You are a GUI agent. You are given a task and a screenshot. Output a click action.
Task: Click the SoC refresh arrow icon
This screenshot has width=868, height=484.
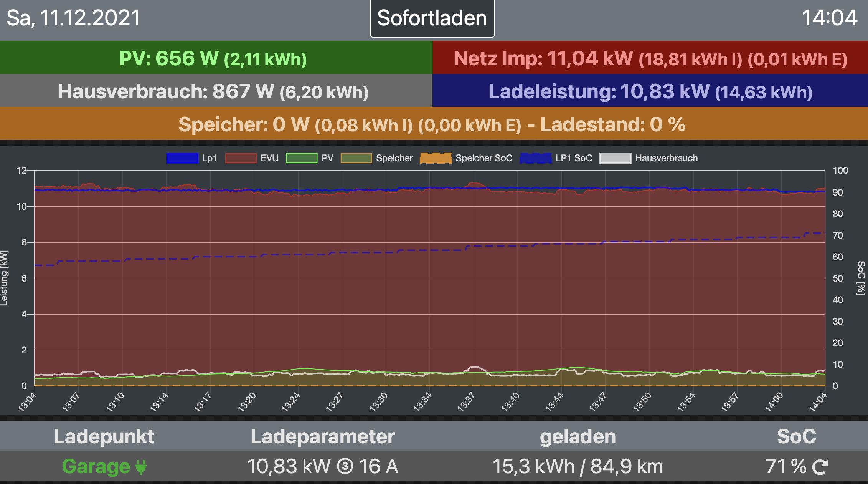(820, 467)
